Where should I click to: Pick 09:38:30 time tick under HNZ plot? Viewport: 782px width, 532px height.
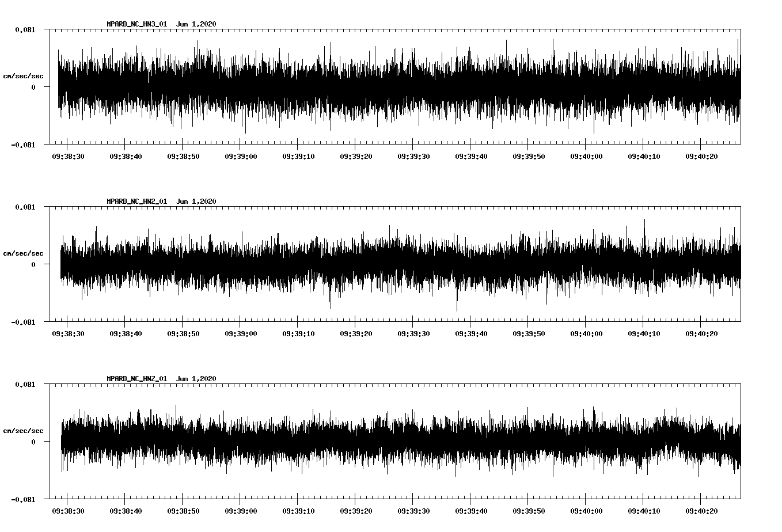tap(68, 511)
